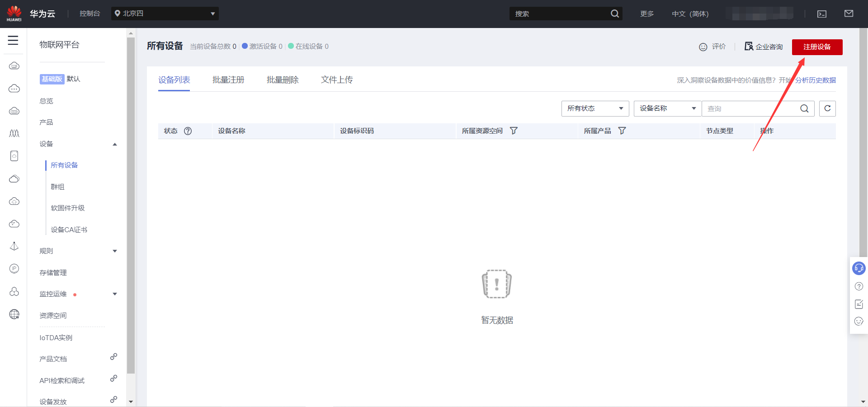Click the IP icon in left rail
The image size is (868, 407).
[14, 269]
